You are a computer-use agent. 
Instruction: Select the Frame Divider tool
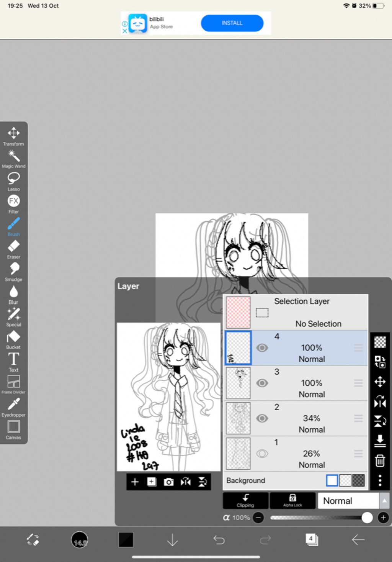click(13, 385)
